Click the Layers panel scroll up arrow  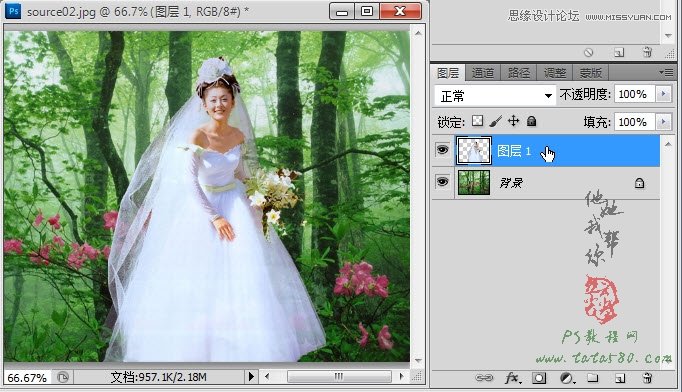(x=668, y=144)
